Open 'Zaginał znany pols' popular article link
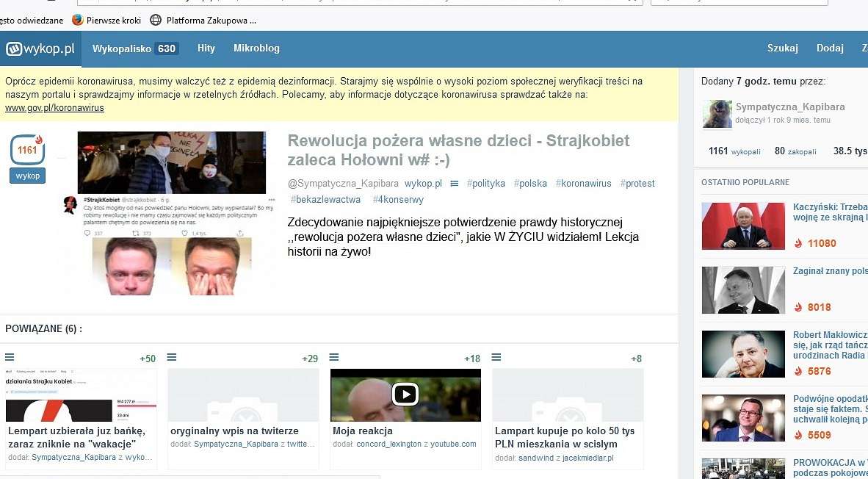 click(x=829, y=271)
